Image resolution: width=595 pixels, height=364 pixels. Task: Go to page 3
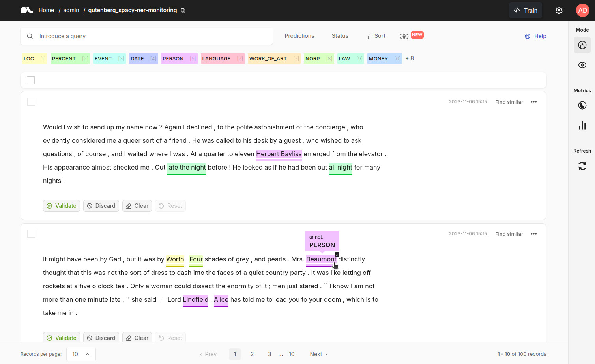coord(269,354)
